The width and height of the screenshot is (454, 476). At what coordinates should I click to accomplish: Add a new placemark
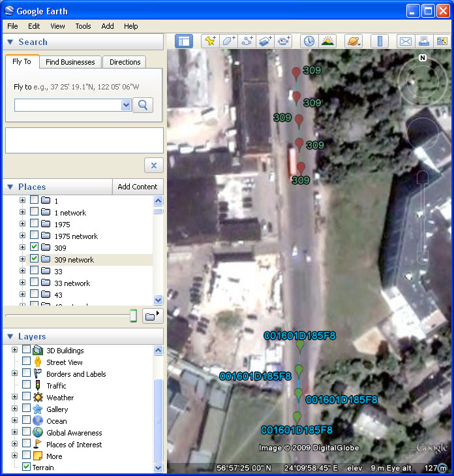point(210,41)
